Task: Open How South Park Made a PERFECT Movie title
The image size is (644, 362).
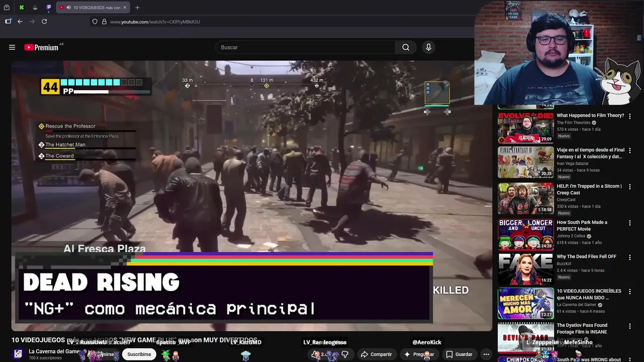Action: 582,225
